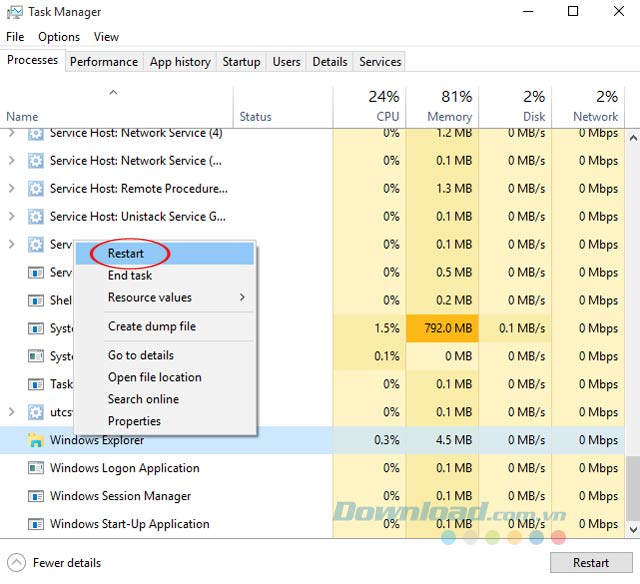This screenshot has height=584, width=640.
Task: Click the 0.2 MB memory cell
Action: [x=442, y=300]
